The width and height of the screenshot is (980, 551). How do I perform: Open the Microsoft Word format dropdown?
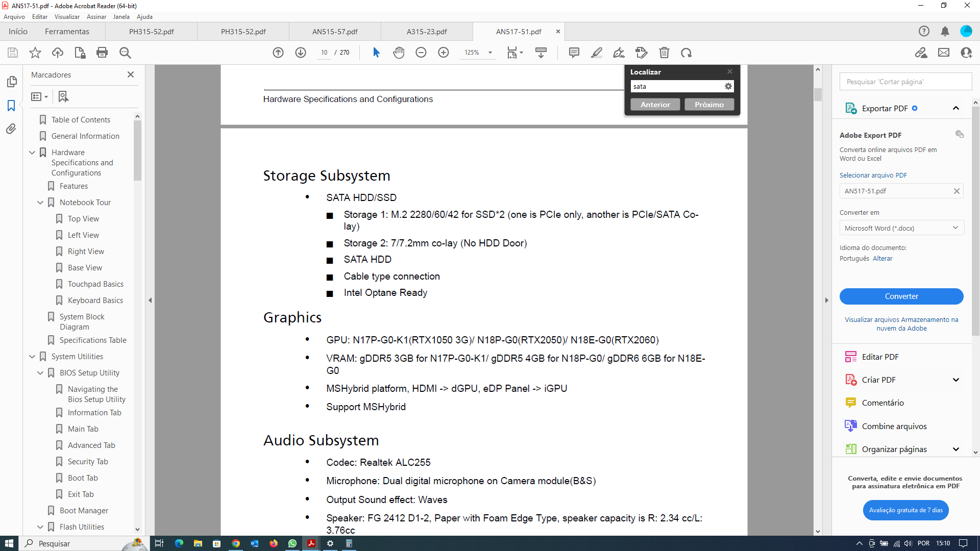coord(901,228)
